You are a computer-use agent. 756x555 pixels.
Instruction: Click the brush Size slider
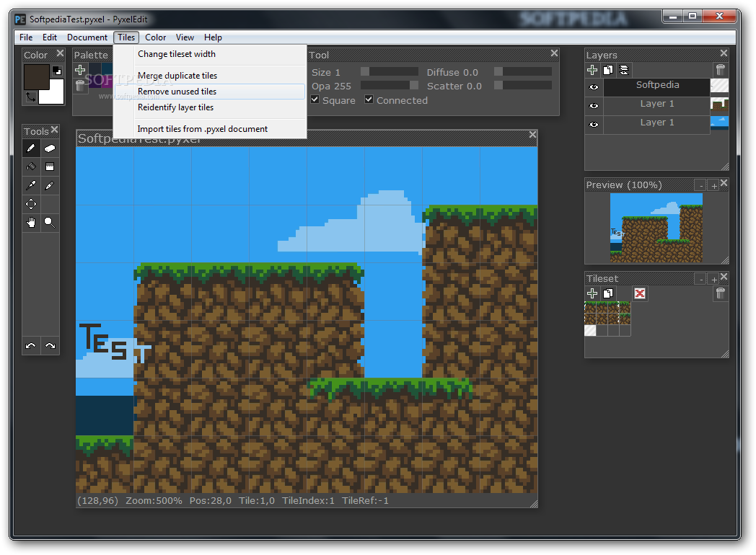point(390,72)
